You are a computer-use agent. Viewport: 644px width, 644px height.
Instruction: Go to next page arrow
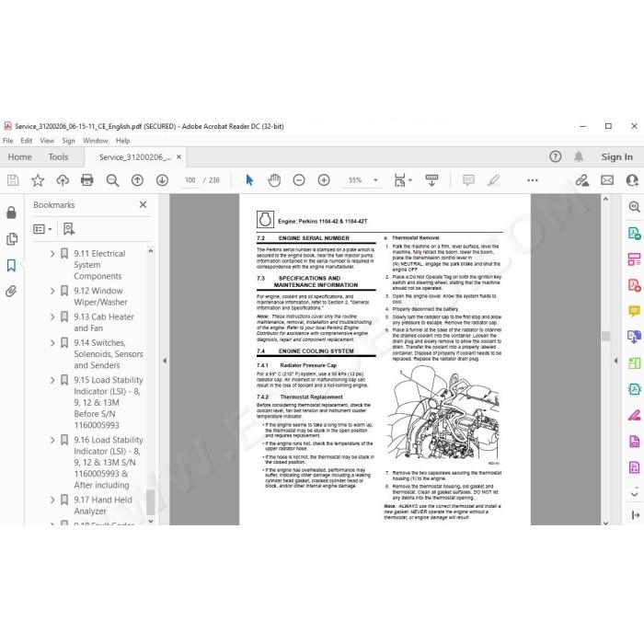pos(162,180)
